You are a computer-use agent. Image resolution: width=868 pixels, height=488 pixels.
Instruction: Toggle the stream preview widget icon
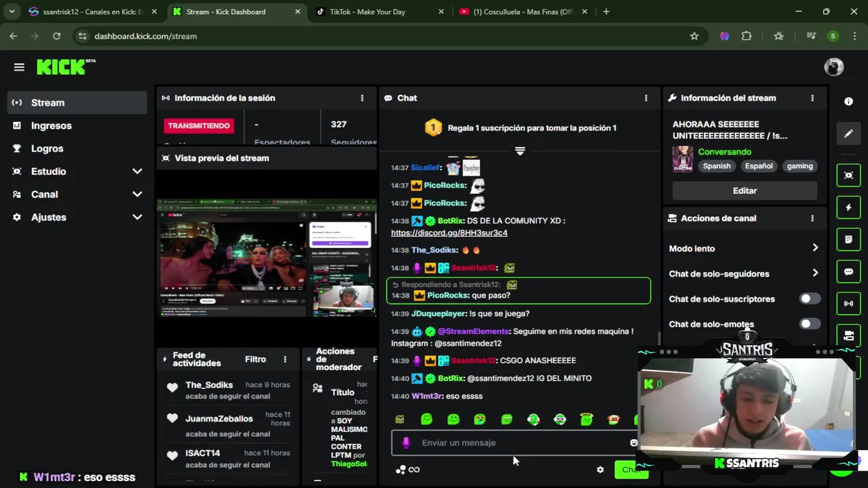(x=848, y=176)
